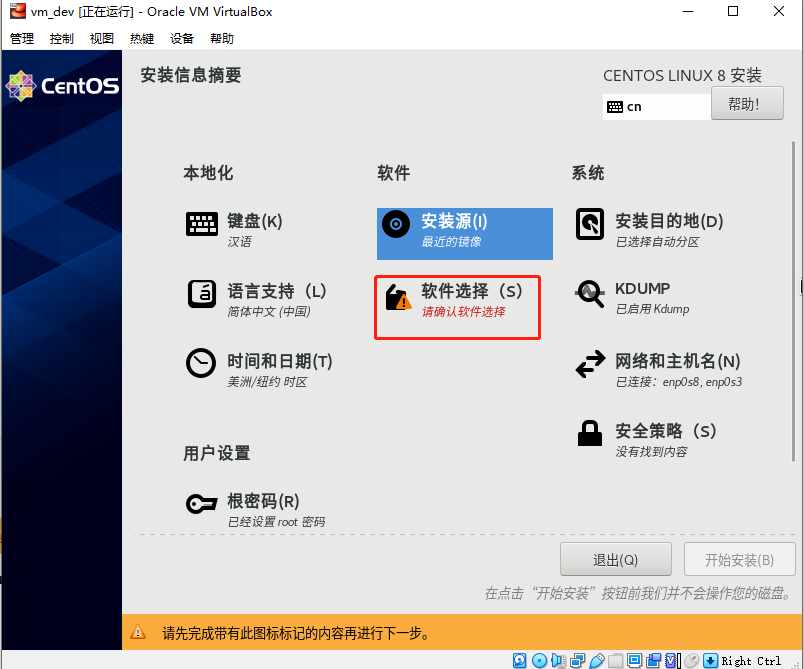Click the 简体中文 (中国) language text
Screen dimensions: 804x669
point(269,312)
